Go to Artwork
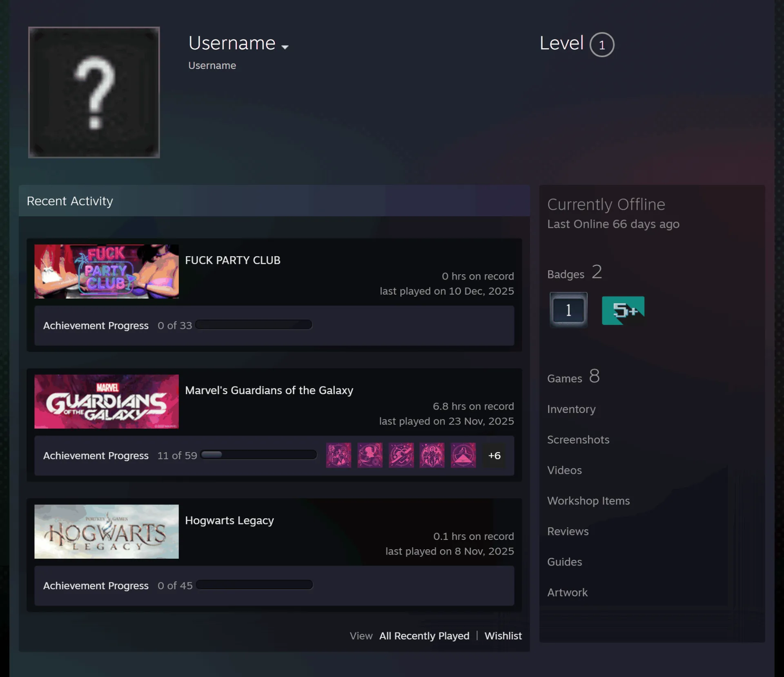The width and height of the screenshot is (784, 677). [x=567, y=593]
